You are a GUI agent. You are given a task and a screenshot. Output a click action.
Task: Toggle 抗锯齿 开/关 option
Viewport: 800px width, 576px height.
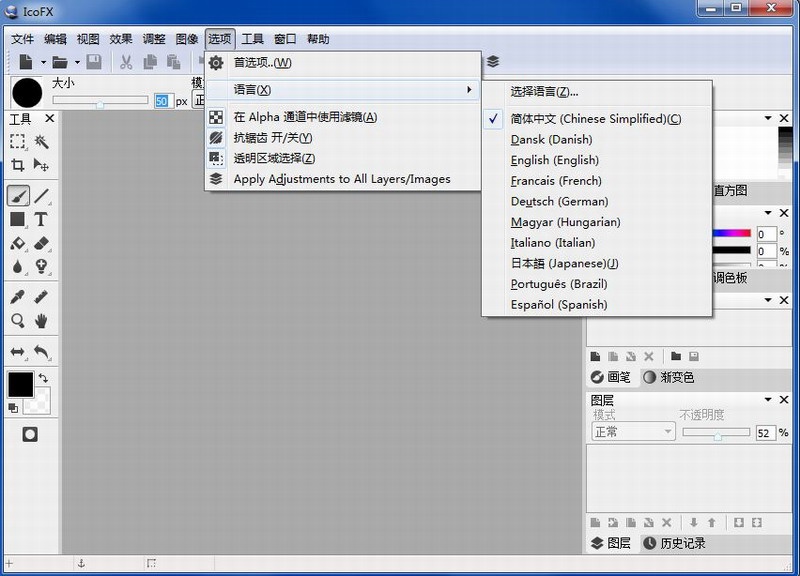tap(342, 138)
